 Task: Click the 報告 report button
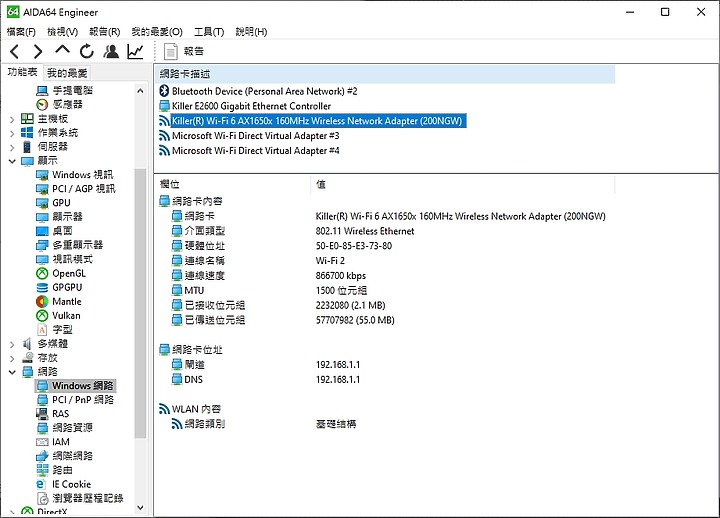pos(184,51)
